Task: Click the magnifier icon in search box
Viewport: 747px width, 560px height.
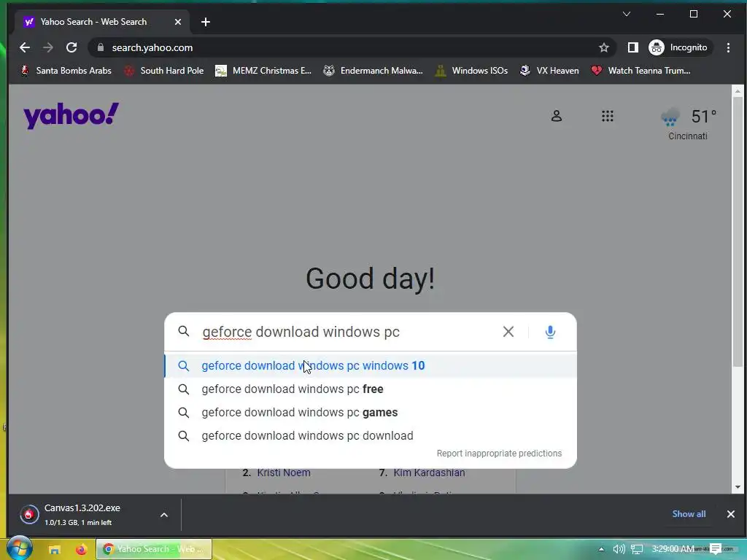Action: point(183,332)
